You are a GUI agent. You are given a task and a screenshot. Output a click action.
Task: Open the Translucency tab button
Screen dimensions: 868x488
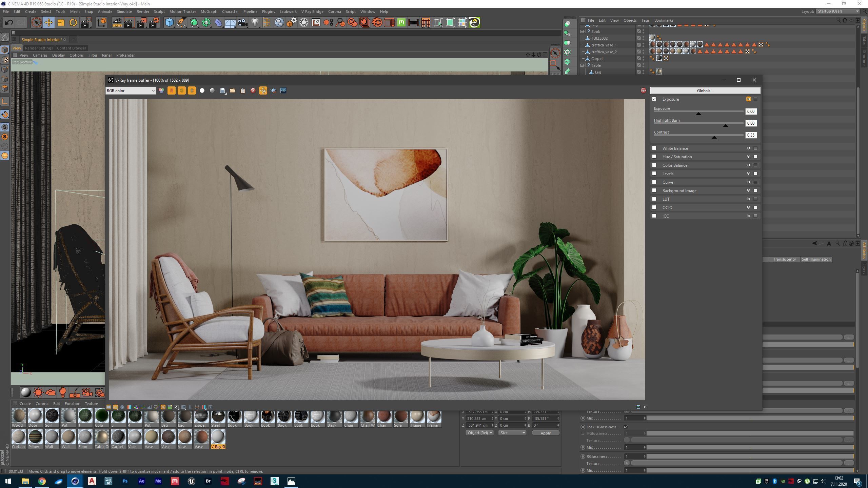[784, 259]
